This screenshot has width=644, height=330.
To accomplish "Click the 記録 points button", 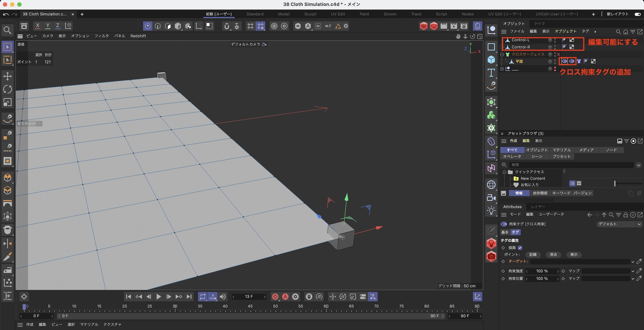I will (533, 254).
